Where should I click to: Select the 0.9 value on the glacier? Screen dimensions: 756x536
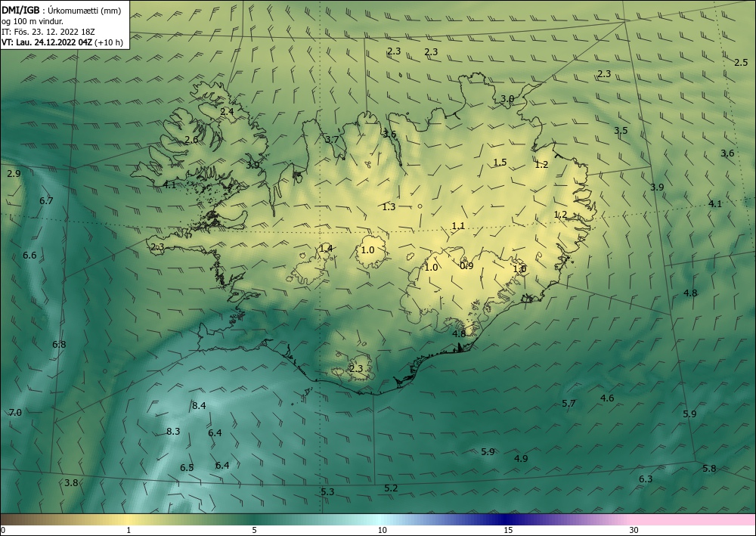coord(466,266)
